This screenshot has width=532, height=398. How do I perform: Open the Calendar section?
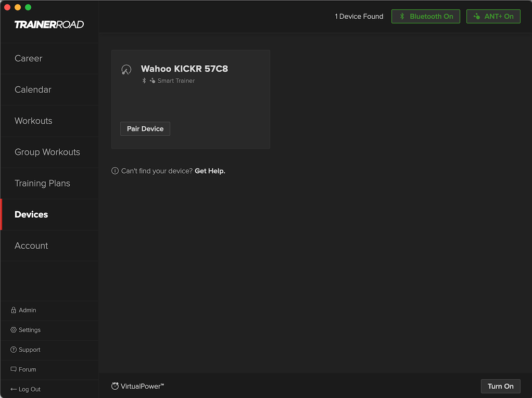click(49, 89)
